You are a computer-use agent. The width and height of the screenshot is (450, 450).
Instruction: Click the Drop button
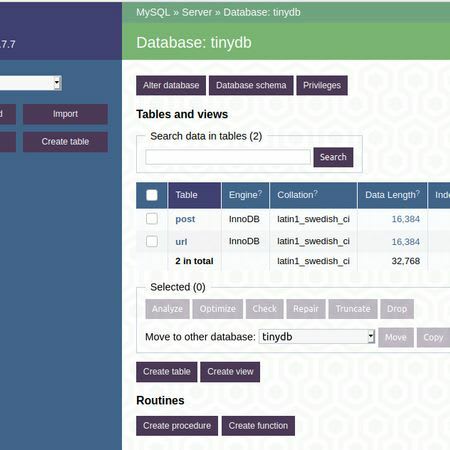[x=397, y=309]
